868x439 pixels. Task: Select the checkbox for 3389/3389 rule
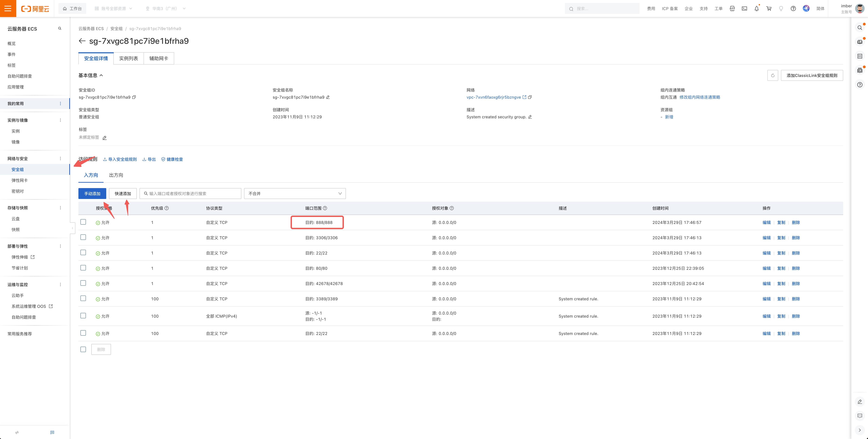(83, 298)
